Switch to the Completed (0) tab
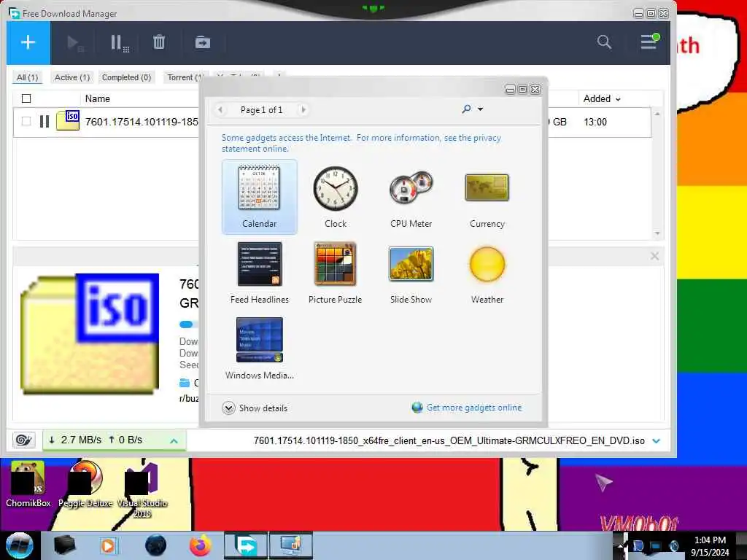Screen dimensions: 747x560 [x=126, y=77]
